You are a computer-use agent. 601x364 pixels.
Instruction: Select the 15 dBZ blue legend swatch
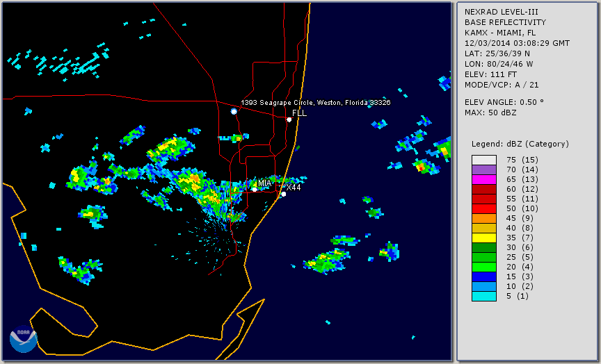pyautogui.click(x=484, y=276)
